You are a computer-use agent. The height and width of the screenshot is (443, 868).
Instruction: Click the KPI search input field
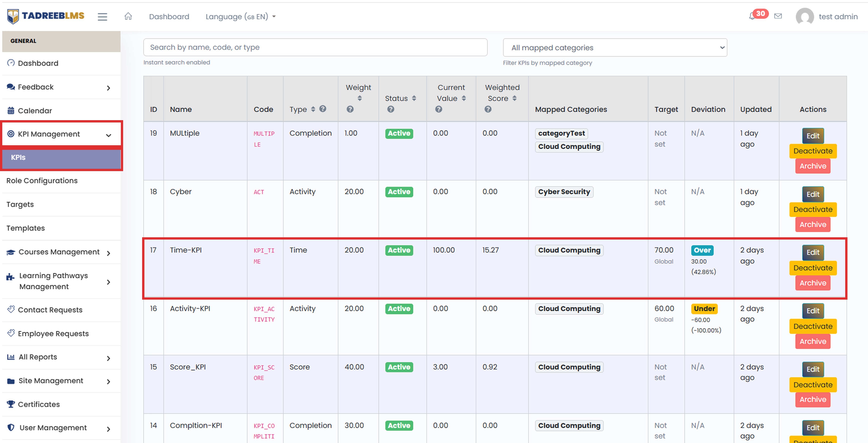315,47
